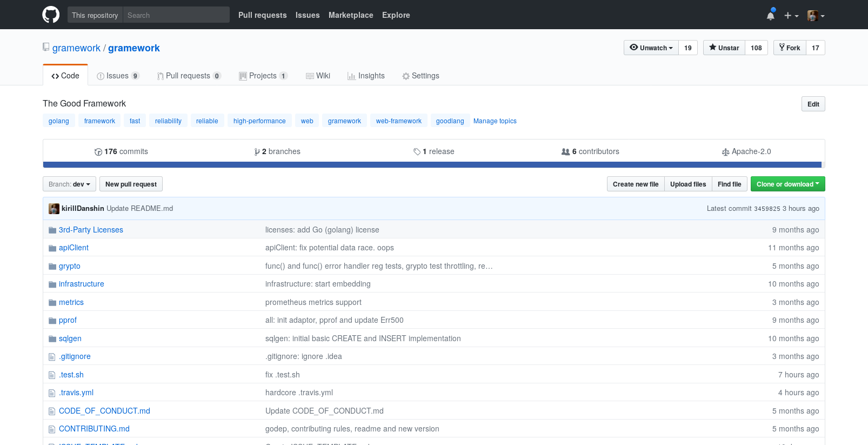
Task: Open the notifications bell
Action: point(771,15)
